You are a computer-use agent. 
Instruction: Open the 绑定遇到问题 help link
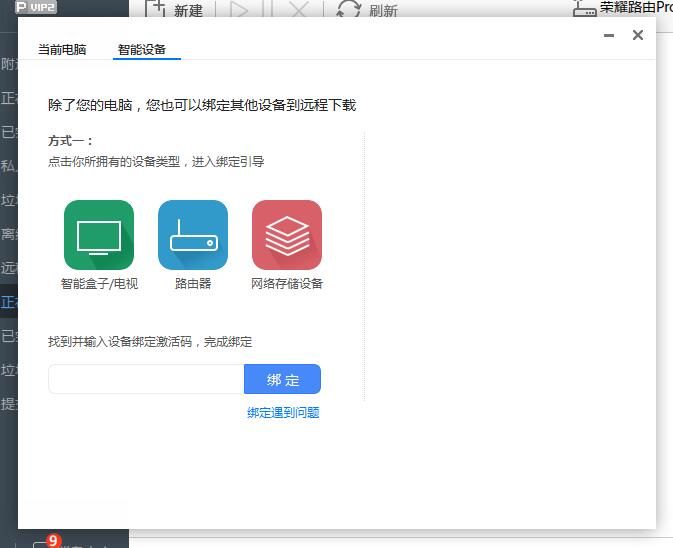tap(283, 413)
